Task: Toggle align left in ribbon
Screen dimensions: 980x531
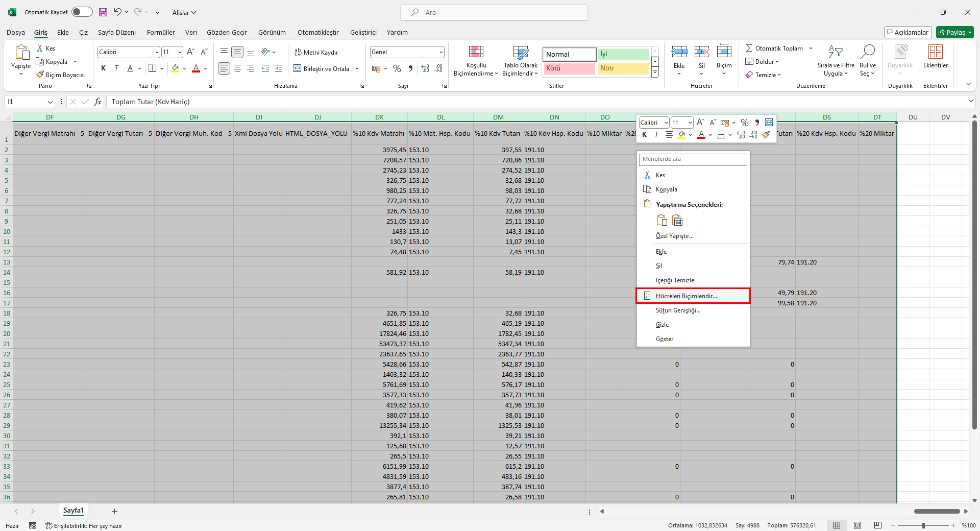Action: (x=224, y=68)
